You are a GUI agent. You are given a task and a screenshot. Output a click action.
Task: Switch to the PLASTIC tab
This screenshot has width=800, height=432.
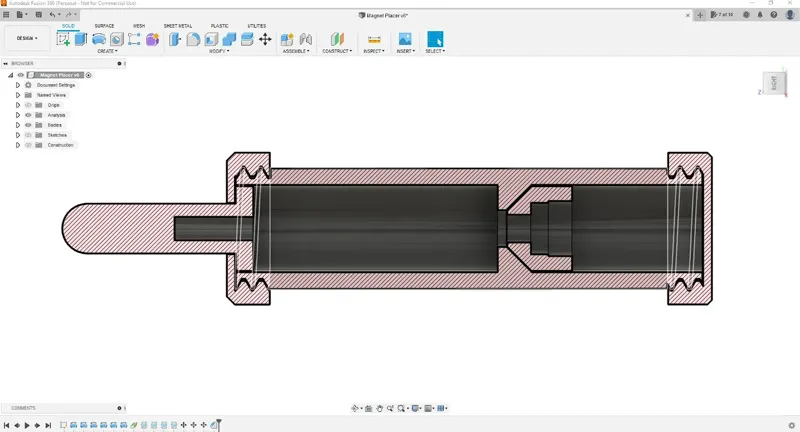pyautogui.click(x=219, y=26)
